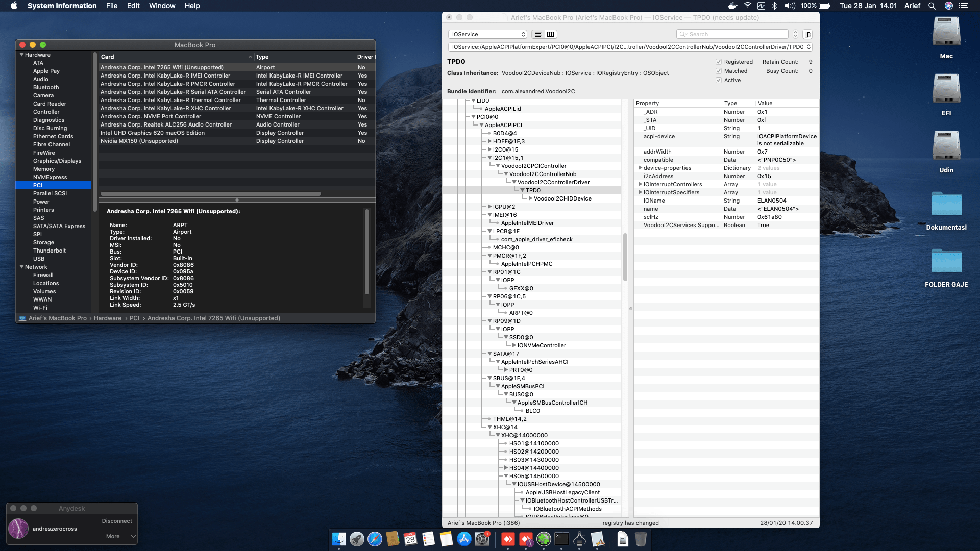Screen dimensions: 980x551
Task: Open Calendar icon showing 28 in Dock
Action: (x=410, y=539)
